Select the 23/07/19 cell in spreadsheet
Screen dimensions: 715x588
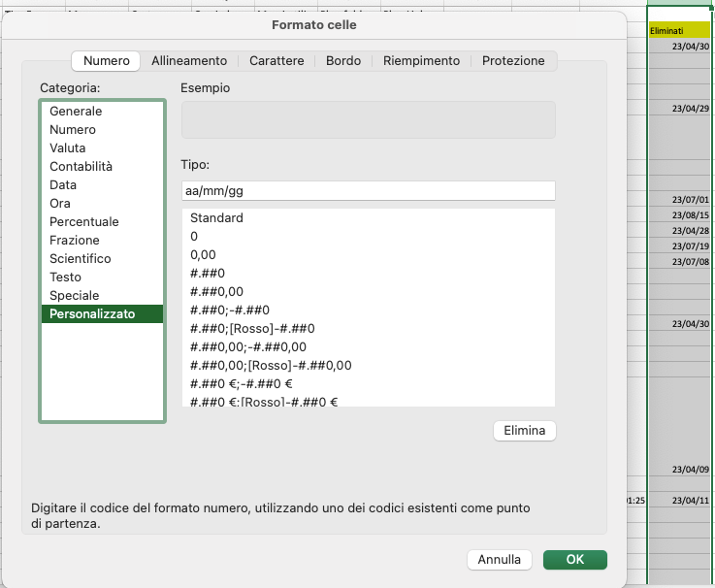click(679, 246)
